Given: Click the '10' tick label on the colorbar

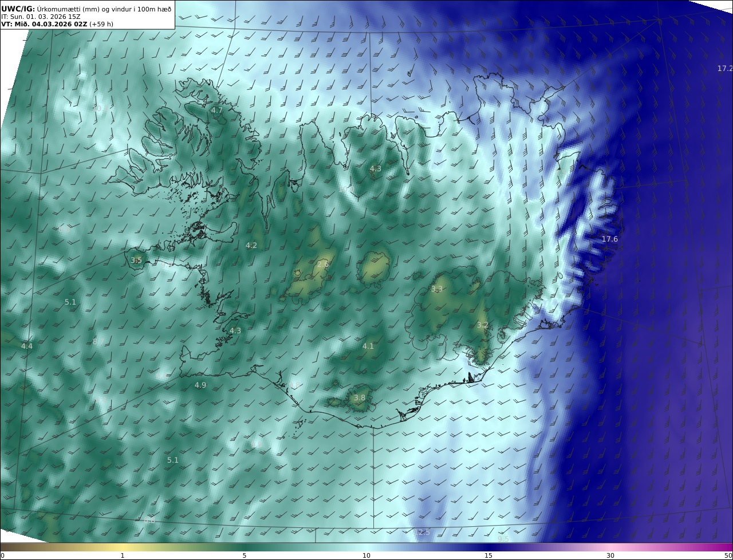Looking at the screenshot, I should pos(366,555).
